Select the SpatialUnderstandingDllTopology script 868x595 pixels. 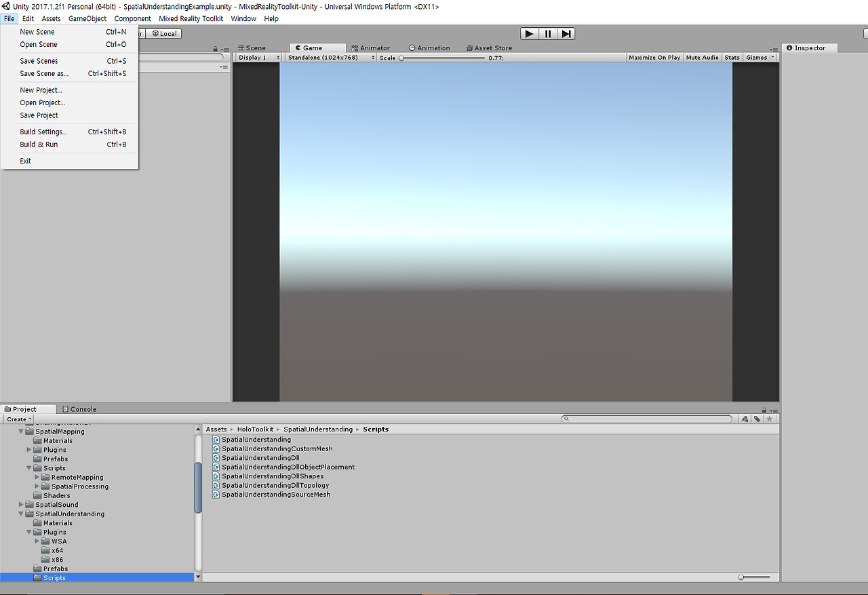pyautogui.click(x=271, y=486)
